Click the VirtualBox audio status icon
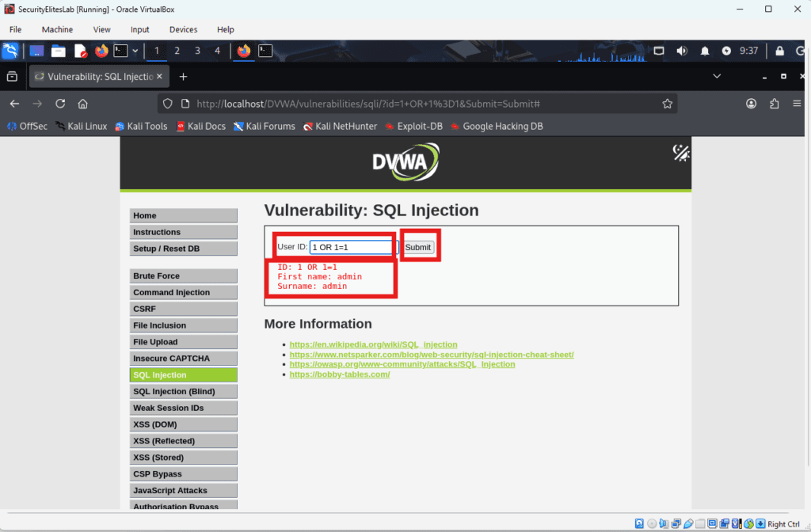Image resolution: width=811 pixels, height=532 pixels. [x=664, y=523]
